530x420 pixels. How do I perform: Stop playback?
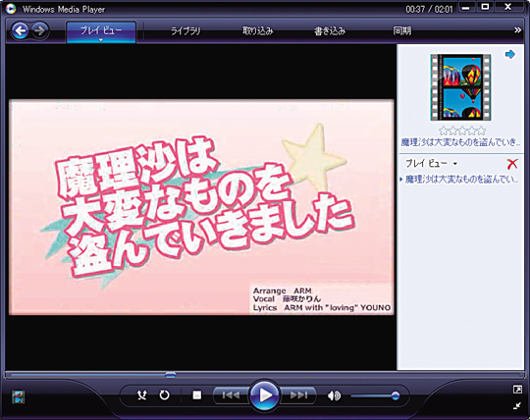pos(196,395)
